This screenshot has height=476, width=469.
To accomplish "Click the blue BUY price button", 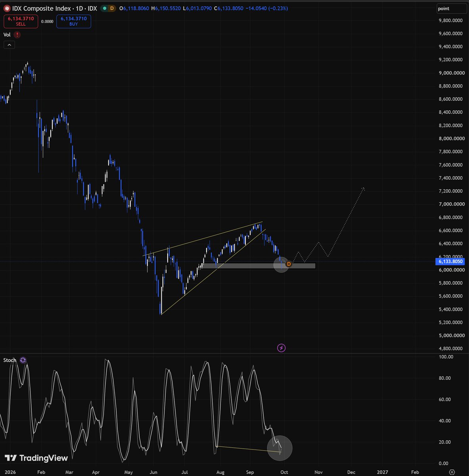I will 74,21.
